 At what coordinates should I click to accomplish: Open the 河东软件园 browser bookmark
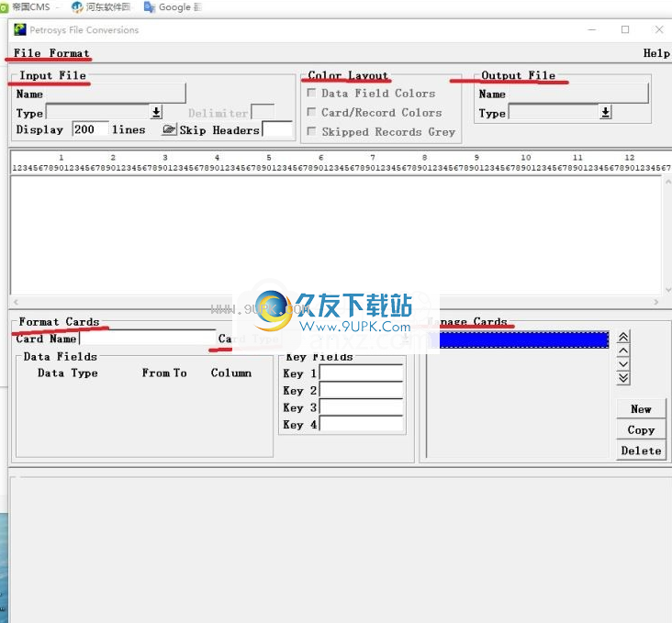point(101,6)
